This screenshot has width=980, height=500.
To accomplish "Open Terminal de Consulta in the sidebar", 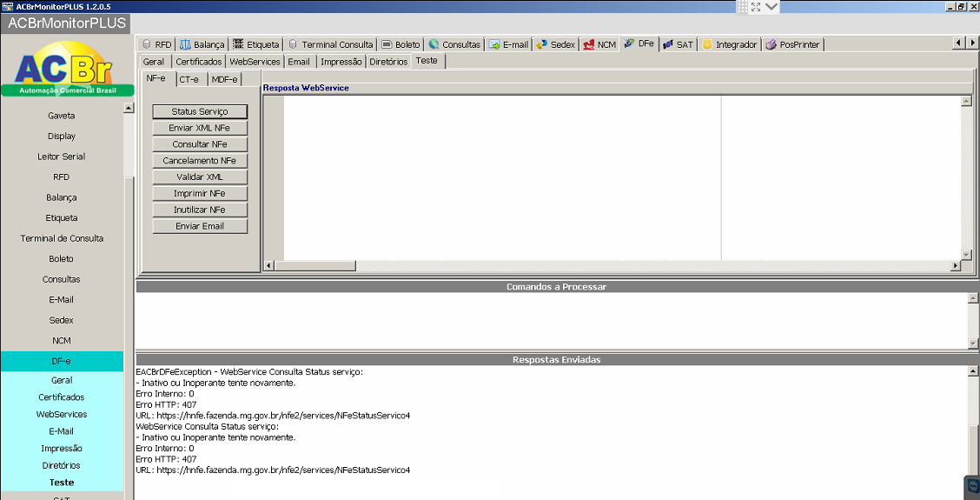I will tap(61, 238).
